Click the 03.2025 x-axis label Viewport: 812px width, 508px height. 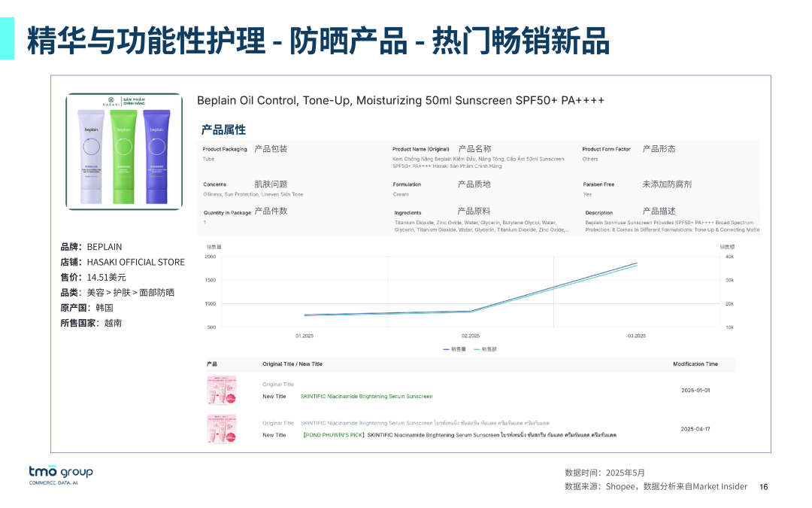[637, 336]
